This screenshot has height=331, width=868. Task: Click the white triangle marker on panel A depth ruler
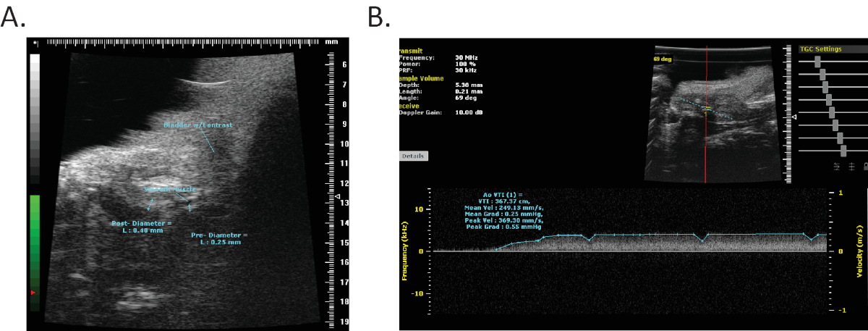click(x=337, y=196)
